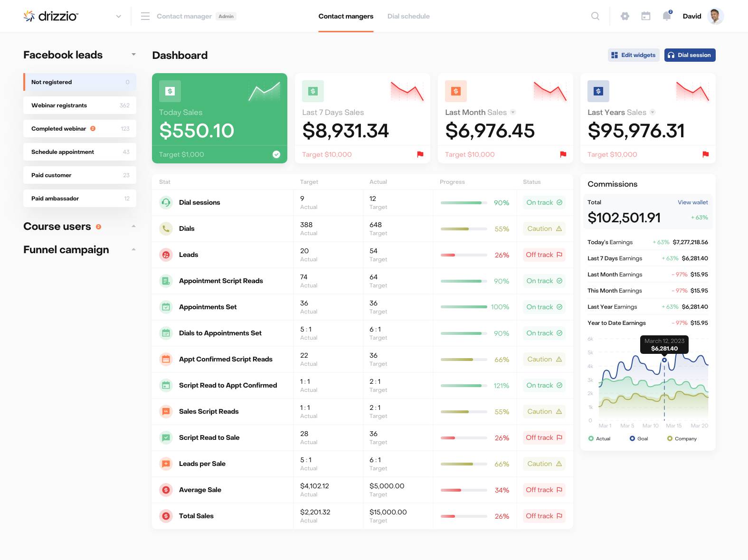Select the Paid customer stage
Image resolution: width=748 pixels, height=560 pixels.
pos(80,175)
